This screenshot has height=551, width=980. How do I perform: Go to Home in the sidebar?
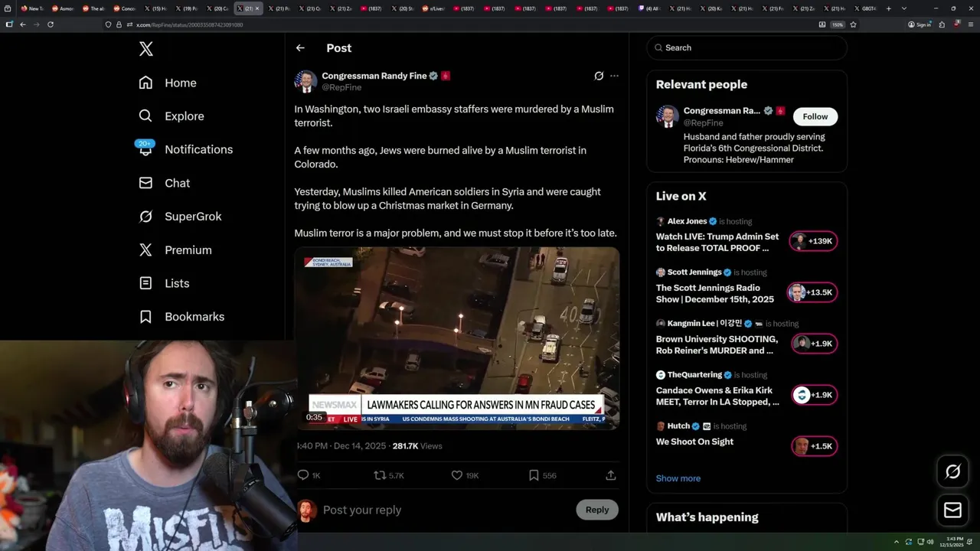pos(167,83)
